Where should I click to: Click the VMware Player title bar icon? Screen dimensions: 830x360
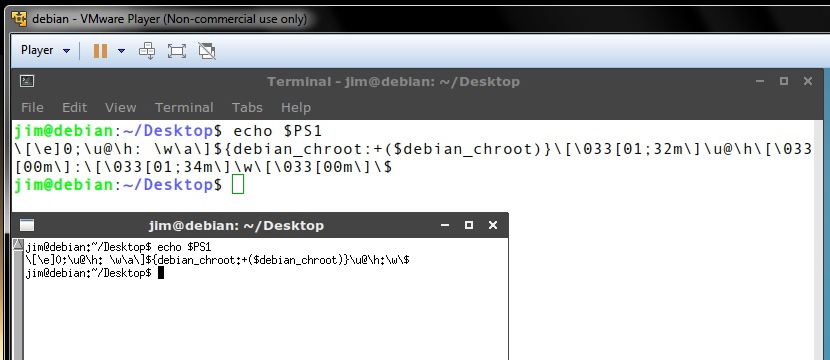pos(19,19)
